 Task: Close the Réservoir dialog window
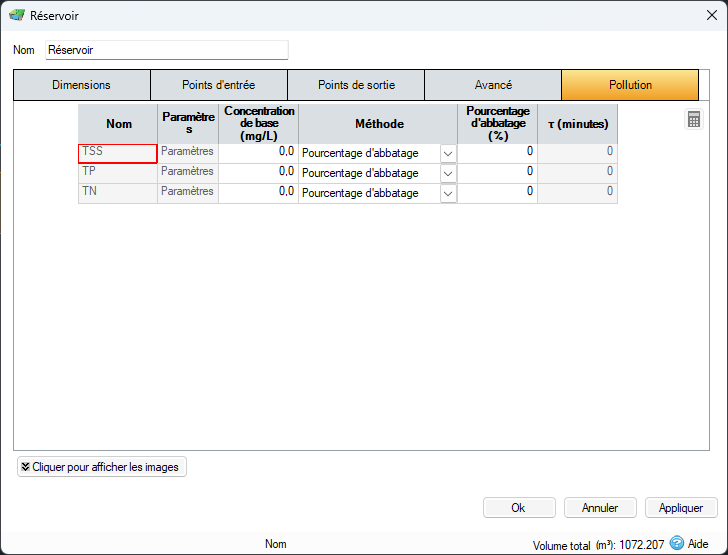(711, 15)
